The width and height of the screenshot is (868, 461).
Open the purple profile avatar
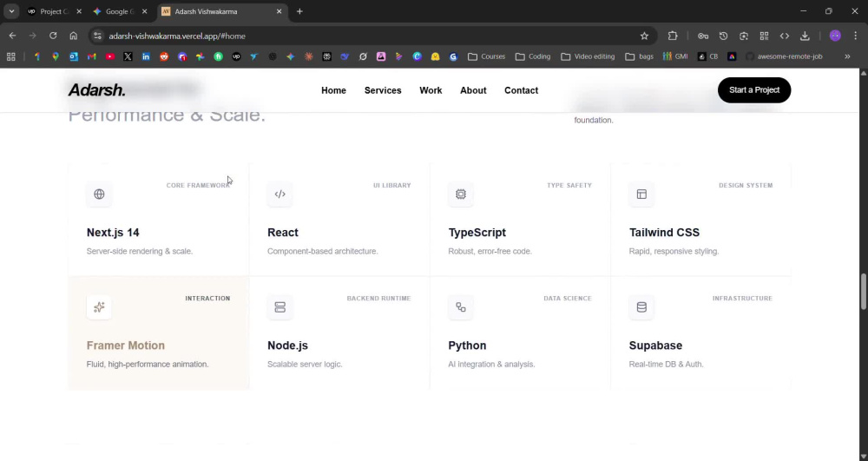(x=835, y=36)
